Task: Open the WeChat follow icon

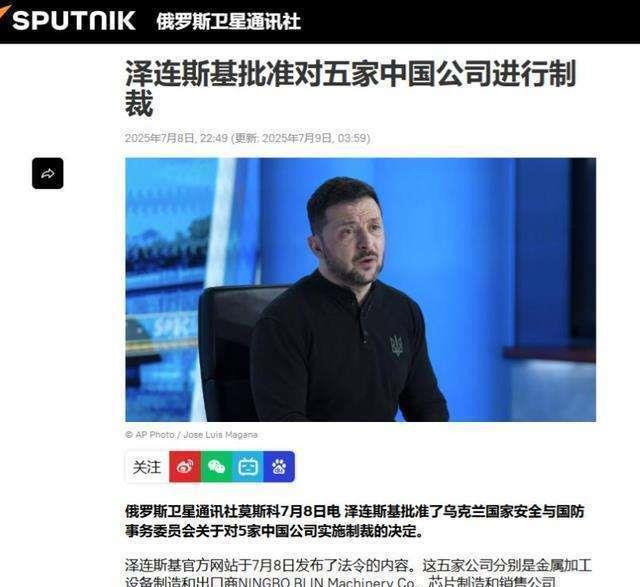Action: pyautogui.click(x=216, y=467)
